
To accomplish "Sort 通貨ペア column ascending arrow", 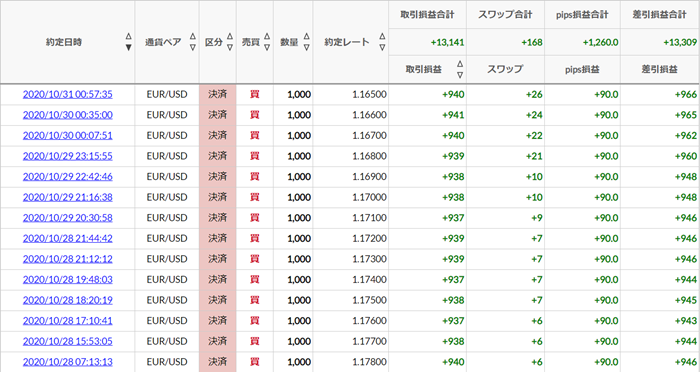I will pyautogui.click(x=193, y=36).
